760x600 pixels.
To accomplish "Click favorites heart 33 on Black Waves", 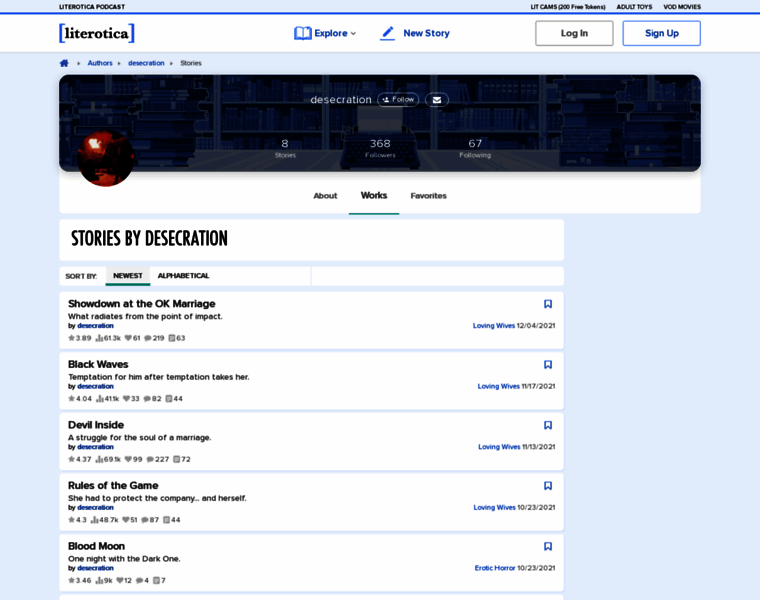I will coord(131,399).
